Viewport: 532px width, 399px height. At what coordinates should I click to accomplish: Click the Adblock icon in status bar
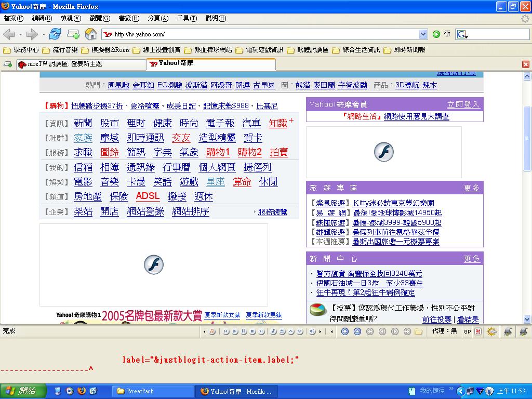pos(478,331)
